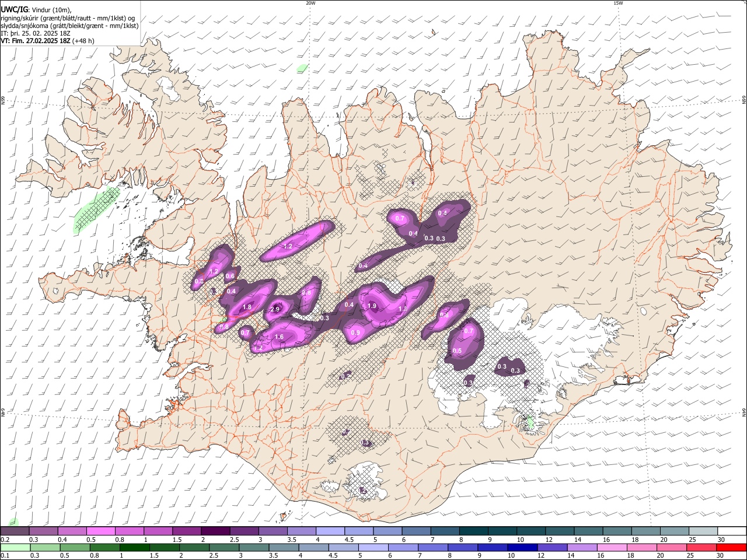747x560 pixels.
Task: Click the legend line starting 'slydda/snjókoma'
Action: 69,26
